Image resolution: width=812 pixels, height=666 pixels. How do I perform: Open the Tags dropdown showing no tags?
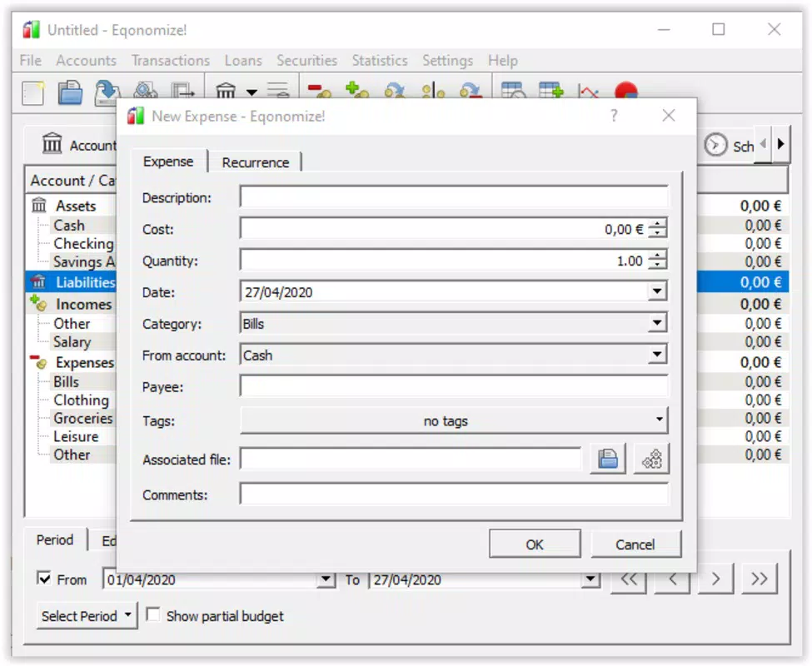pyautogui.click(x=454, y=420)
